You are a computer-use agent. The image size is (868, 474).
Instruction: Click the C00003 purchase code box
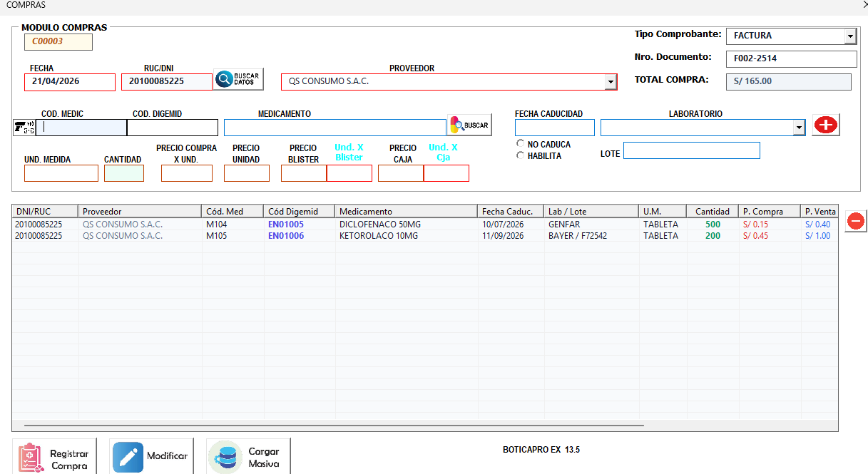point(58,42)
